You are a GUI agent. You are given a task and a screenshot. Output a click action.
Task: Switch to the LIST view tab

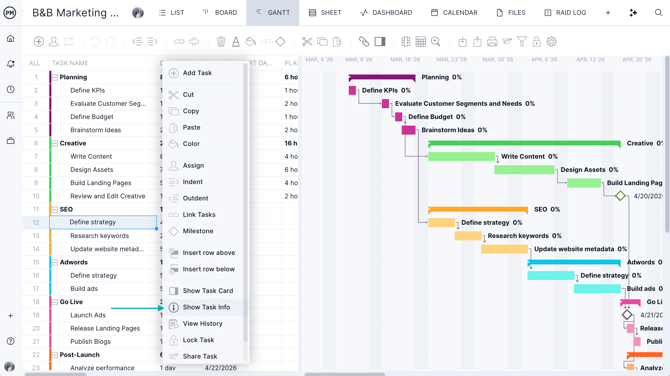[171, 13]
